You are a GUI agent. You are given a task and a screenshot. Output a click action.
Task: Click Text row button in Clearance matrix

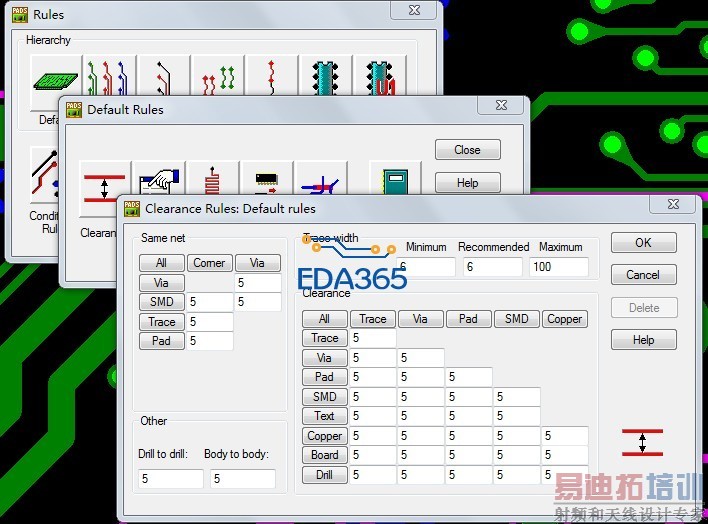(x=325, y=416)
